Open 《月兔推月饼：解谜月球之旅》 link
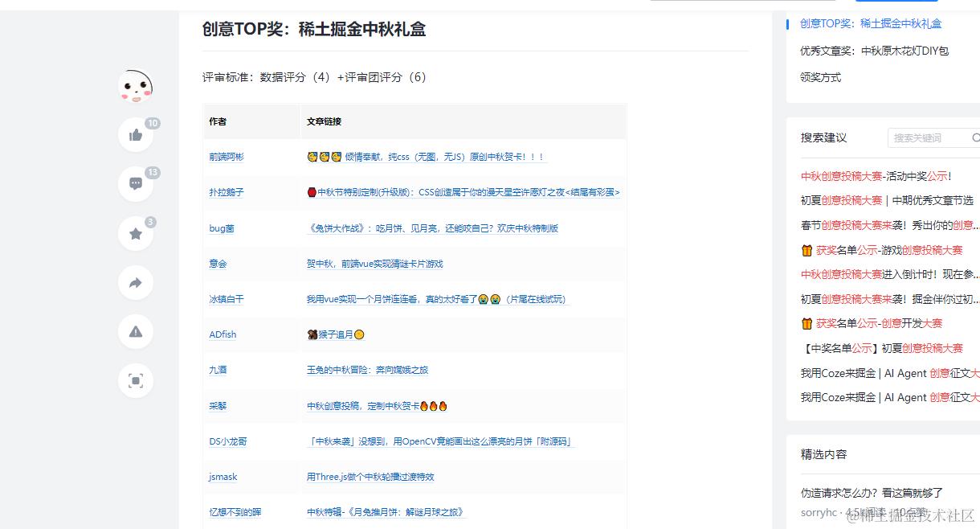Image resolution: width=980 pixels, height=529 pixels. pos(386,512)
